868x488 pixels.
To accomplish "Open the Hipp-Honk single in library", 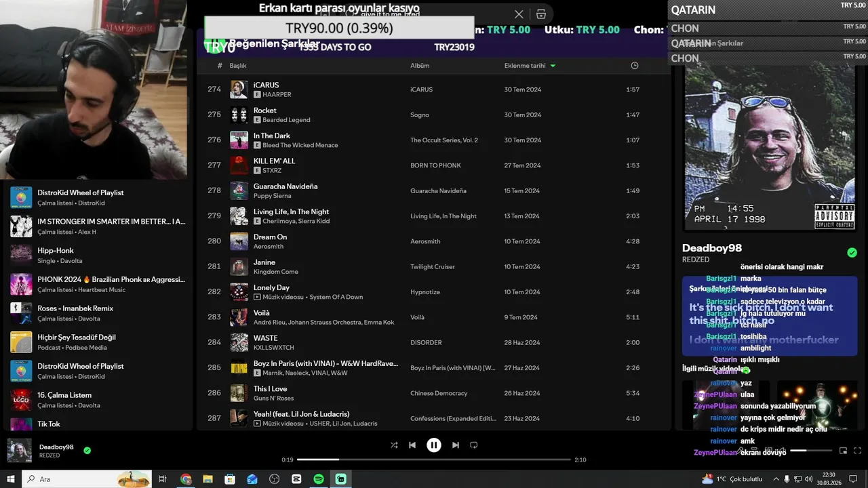I will pyautogui.click(x=98, y=255).
